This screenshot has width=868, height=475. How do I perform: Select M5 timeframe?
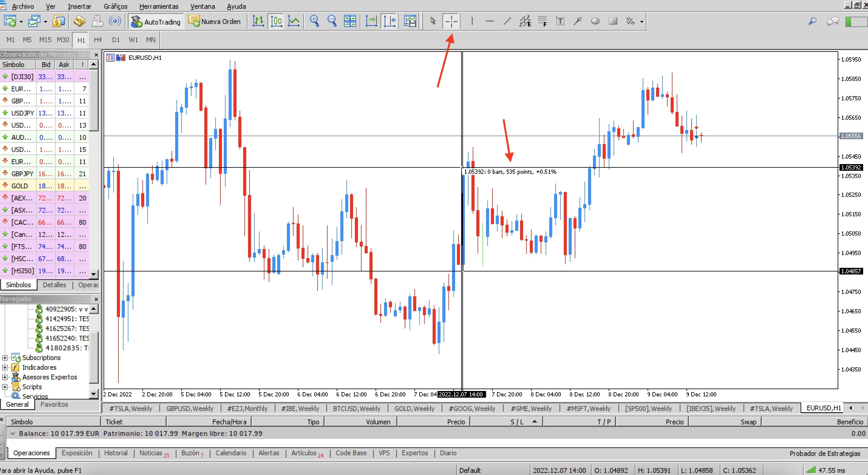(x=27, y=40)
